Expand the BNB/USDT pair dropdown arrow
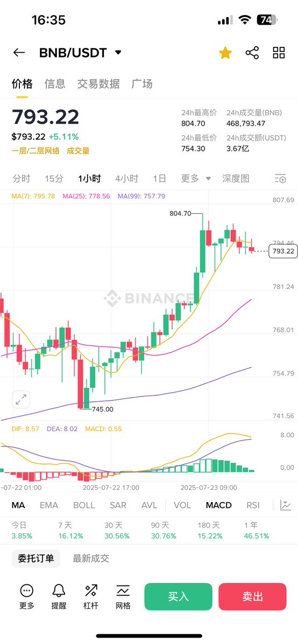The image size is (298, 644). click(x=118, y=53)
